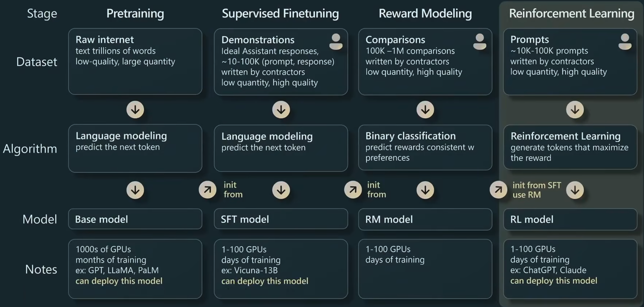Click the diagonal arrow beside 'init from SFT'
Screen dimensions: 644x307
click(499, 190)
